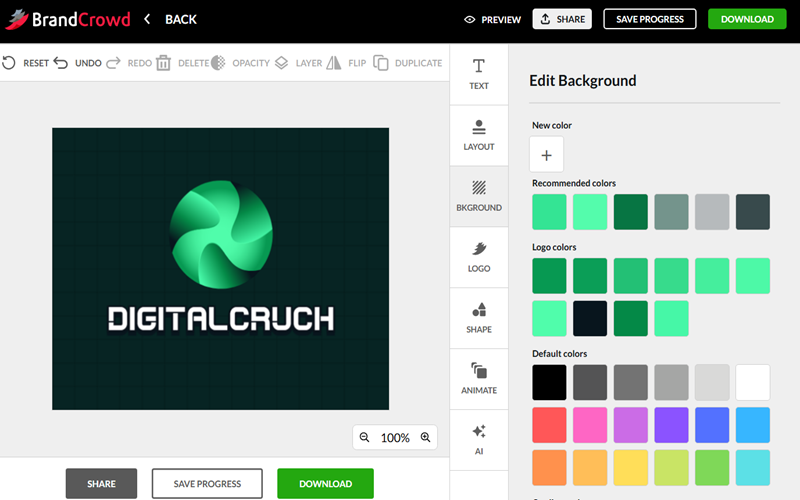The width and height of the screenshot is (800, 500).
Task: Go back using the BACK chevron
Action: click(147, 19)
